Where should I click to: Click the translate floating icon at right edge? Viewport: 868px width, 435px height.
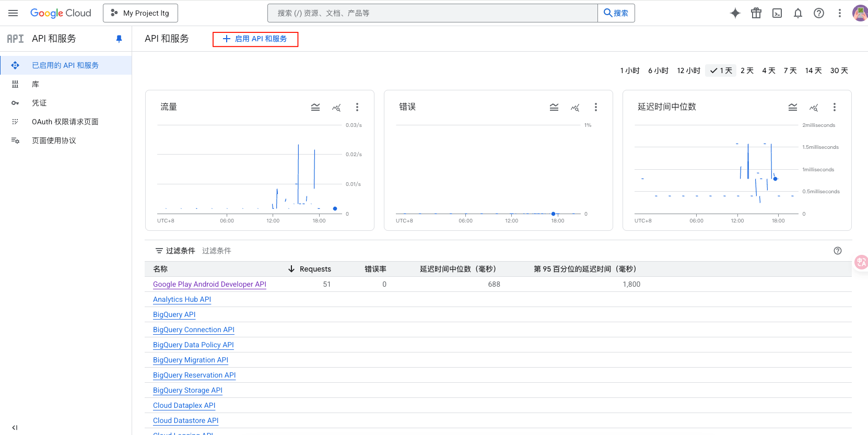(861, 262)
